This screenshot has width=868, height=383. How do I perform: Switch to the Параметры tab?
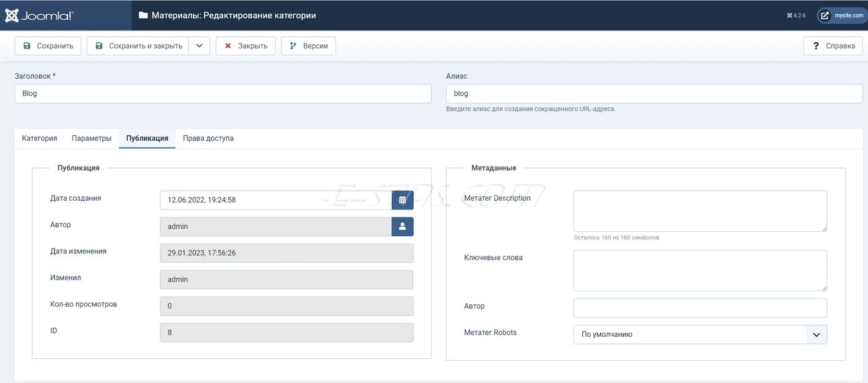(92, 138)
